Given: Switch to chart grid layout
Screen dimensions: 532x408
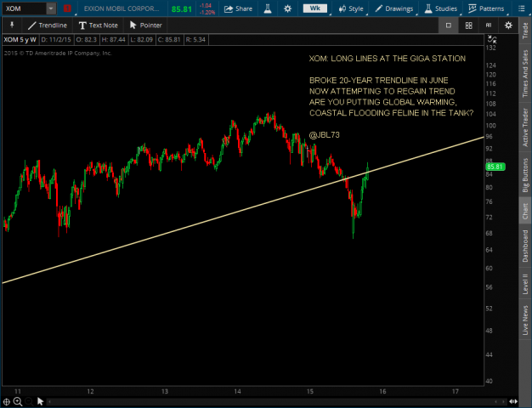Looking at the screenshot, I should pyautogui.click(x=468, y=25).
